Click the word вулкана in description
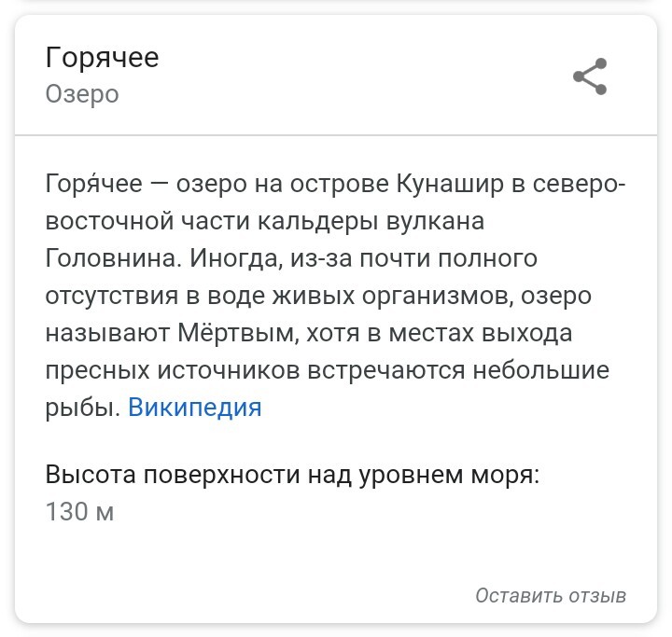 click(436, 221)
